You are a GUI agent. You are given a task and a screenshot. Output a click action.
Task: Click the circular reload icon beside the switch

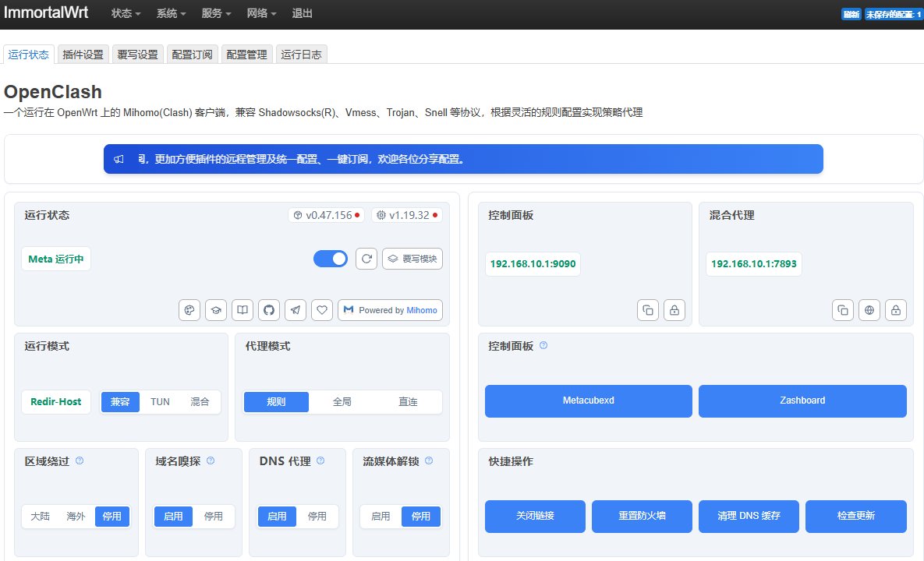tap(366, 259)
